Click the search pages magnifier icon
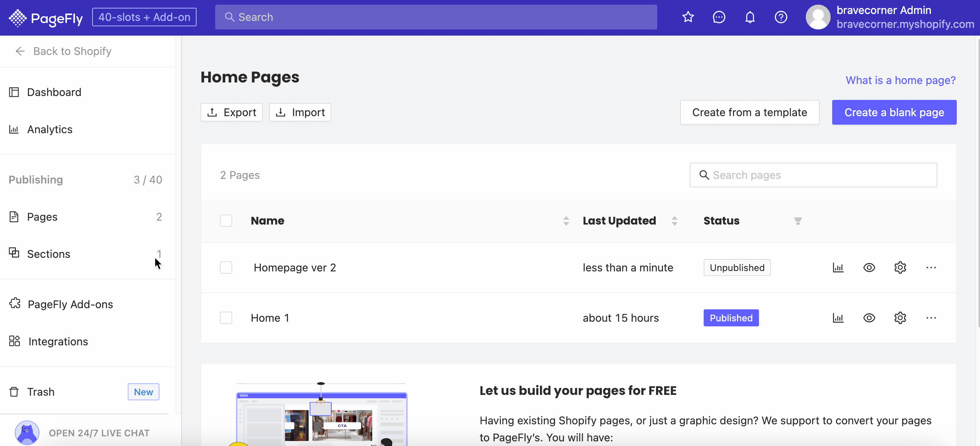The image size is (980, 446). (704, 175)
